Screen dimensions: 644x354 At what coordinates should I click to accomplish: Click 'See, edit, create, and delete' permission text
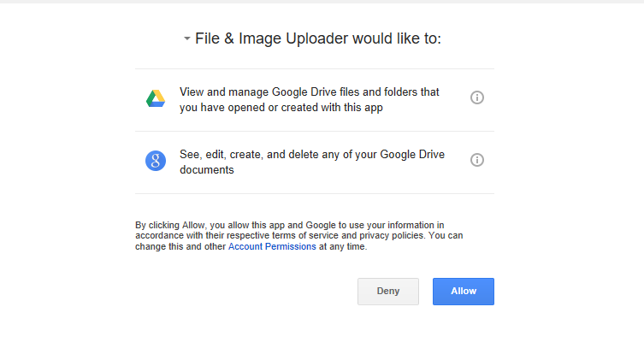click(312, 162)
